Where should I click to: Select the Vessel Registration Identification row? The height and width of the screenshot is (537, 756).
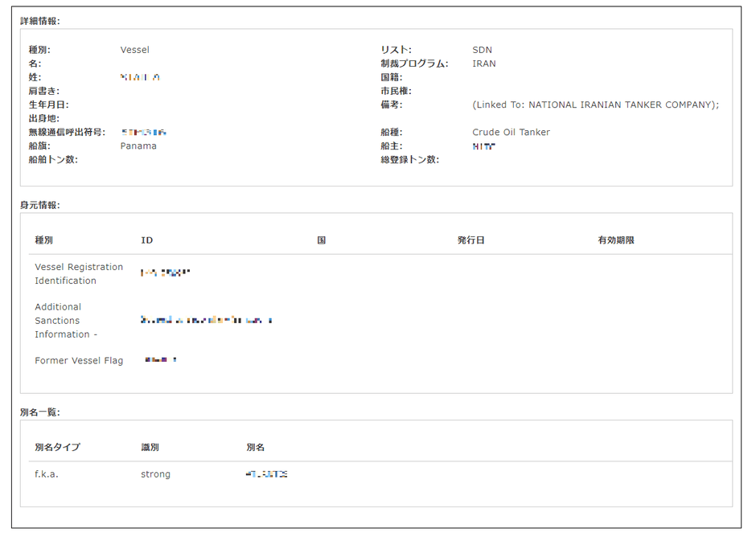[77, 273]
